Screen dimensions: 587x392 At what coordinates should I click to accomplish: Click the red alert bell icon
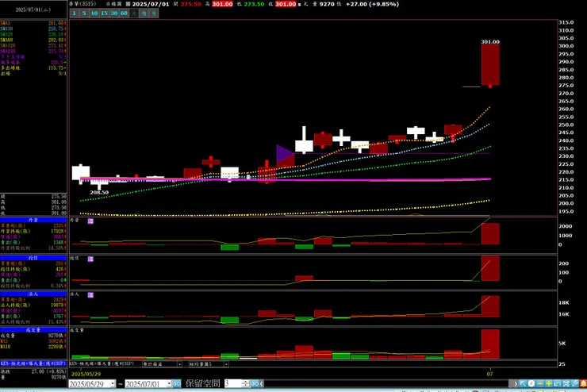[583, 384]
